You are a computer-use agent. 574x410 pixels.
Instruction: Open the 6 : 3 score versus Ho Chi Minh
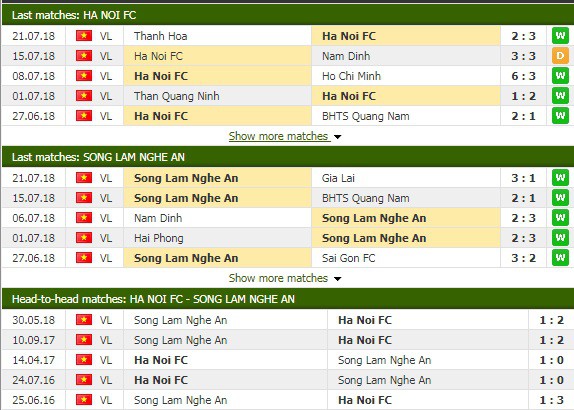523,76
